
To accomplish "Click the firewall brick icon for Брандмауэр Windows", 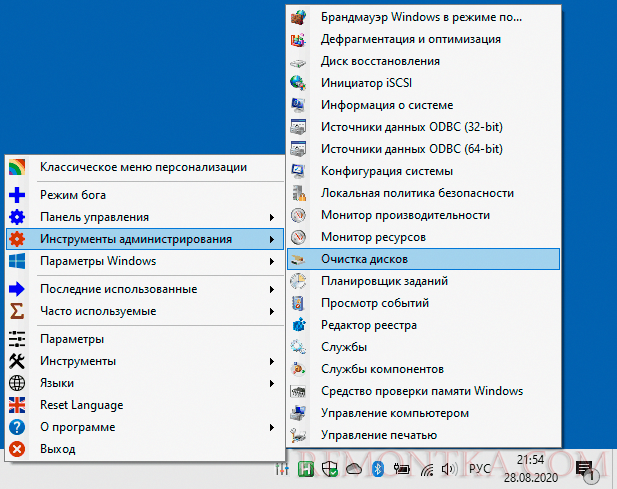I will (x=298, y=17).
